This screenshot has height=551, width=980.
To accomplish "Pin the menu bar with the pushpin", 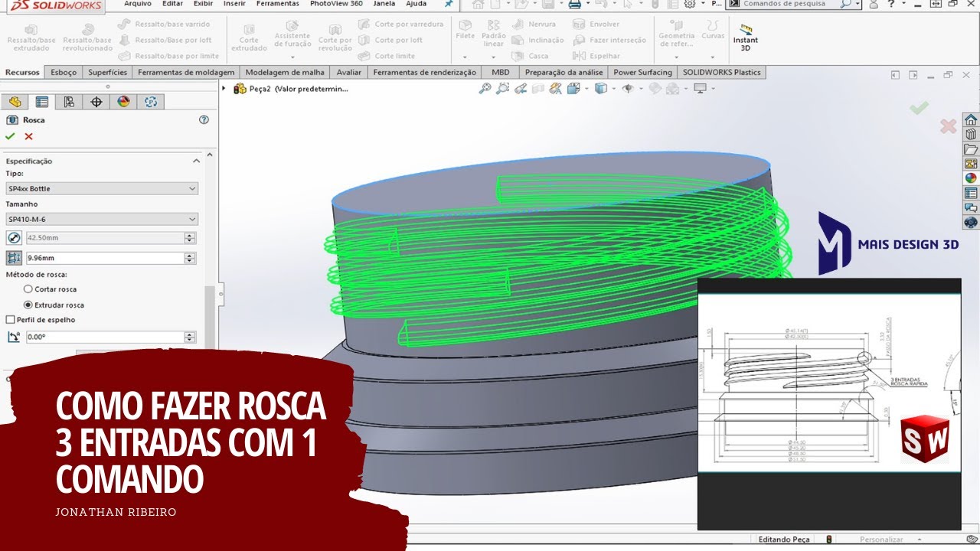I will point(449,4).
